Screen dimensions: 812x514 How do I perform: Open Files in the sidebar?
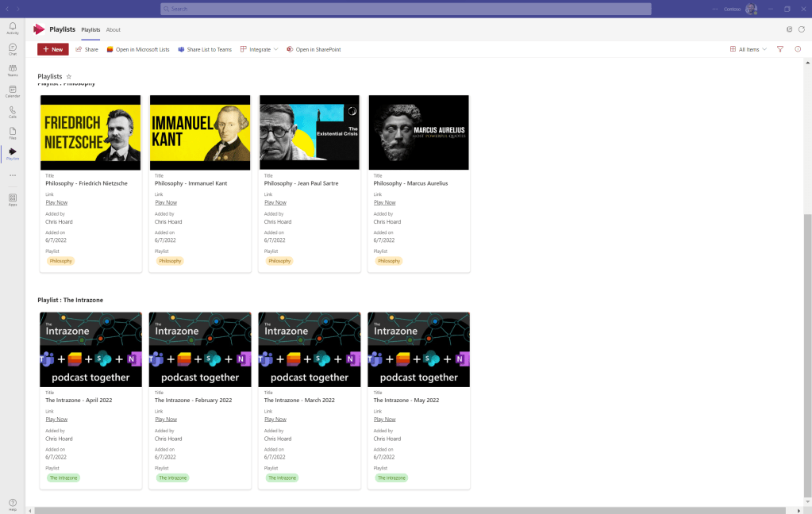click(x=13, y=132)
